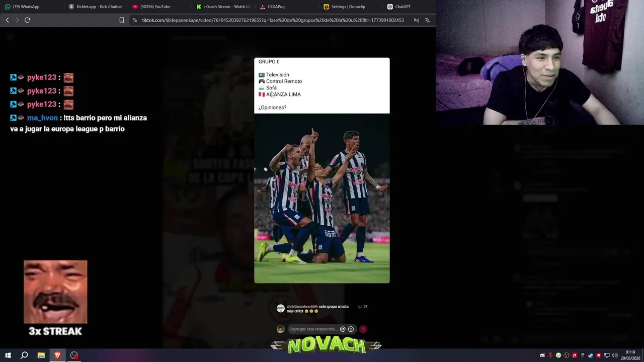644x362 pixels.
Task: Click the 'ALIANZA LIMA' line in the post
Action: tap(283, 95)
